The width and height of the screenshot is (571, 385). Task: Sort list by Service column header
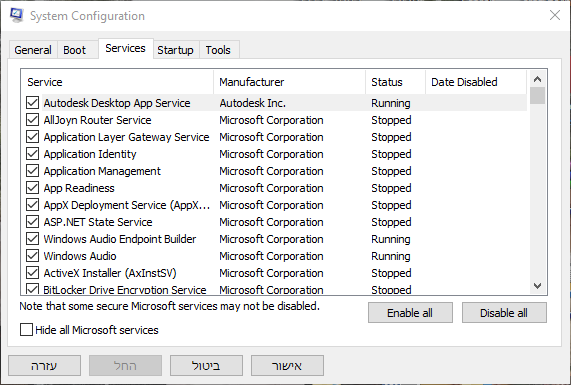[x=117, y=82]
